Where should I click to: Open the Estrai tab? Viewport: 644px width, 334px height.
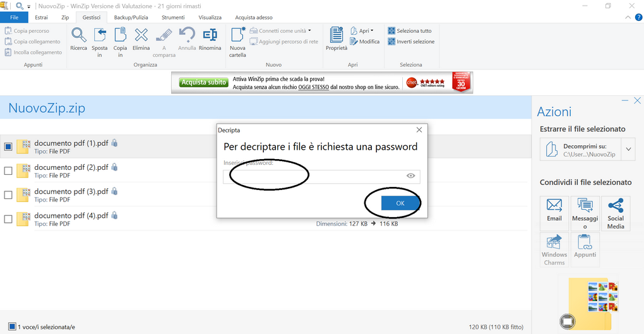tap(41, 17)
